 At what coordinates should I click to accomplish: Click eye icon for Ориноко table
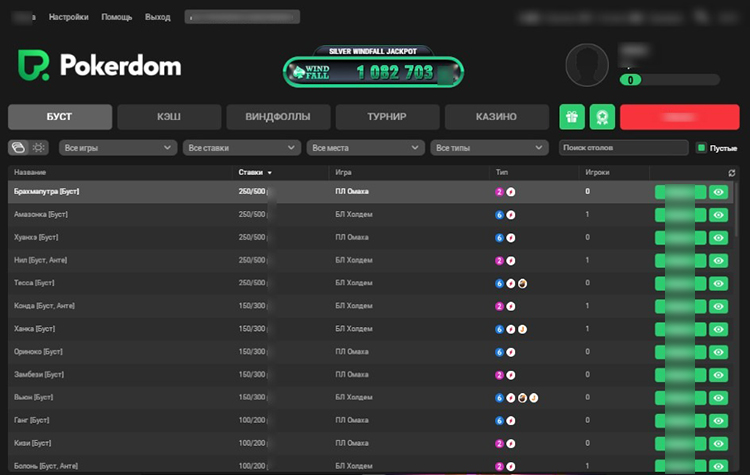click(x=718, y=352)
